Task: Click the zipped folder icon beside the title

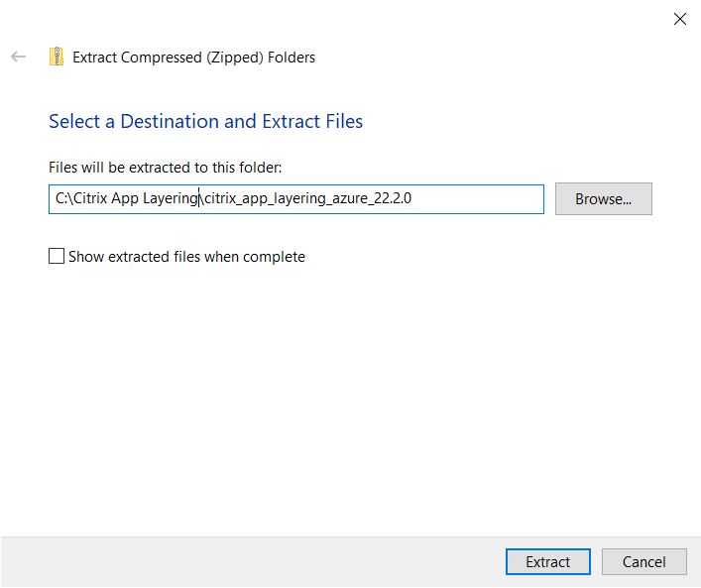Action: [57, 57]
